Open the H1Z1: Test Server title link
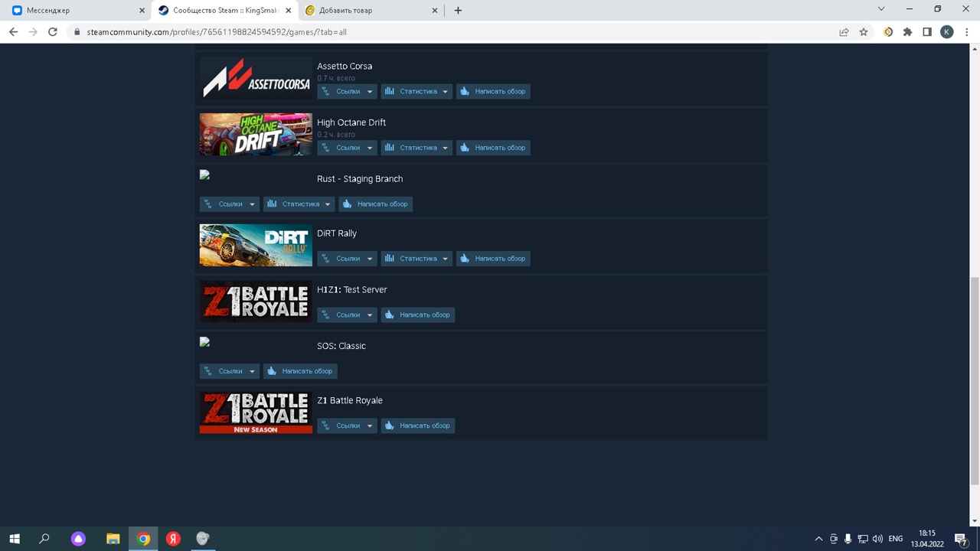Screen dimensions: 980x551 coord(352,289)
